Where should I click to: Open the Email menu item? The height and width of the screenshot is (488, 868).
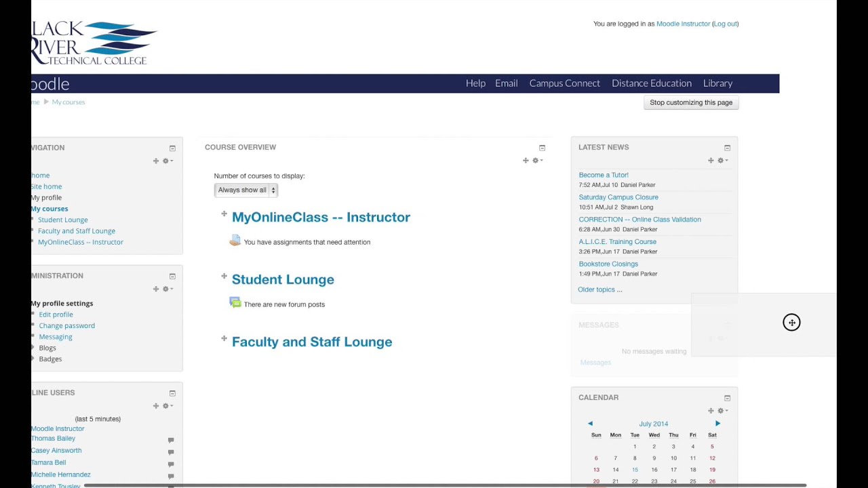click(x=507, y=83)
